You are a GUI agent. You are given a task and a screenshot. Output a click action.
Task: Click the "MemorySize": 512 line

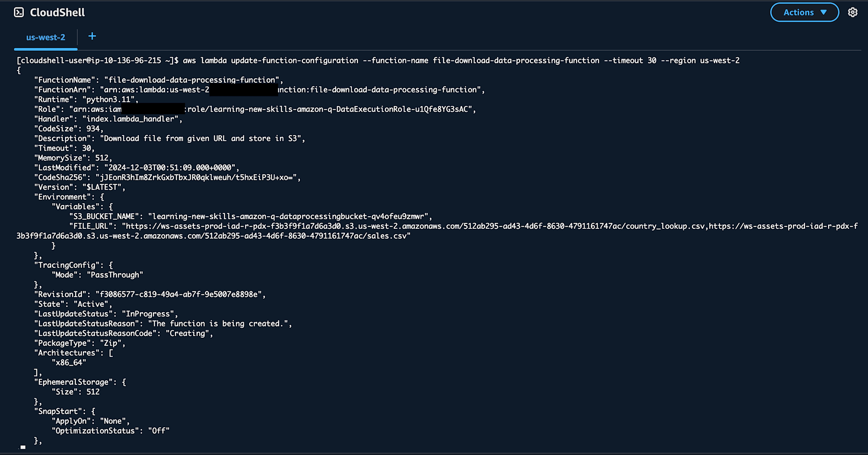(x=73, y=158)
